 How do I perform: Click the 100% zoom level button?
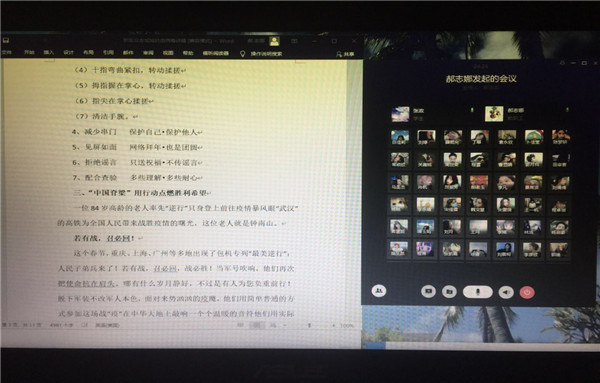347,326
